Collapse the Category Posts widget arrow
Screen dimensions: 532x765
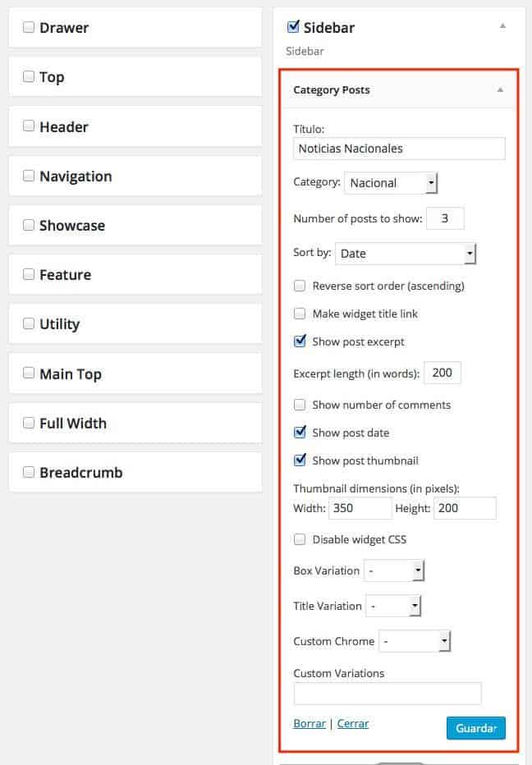500,89
